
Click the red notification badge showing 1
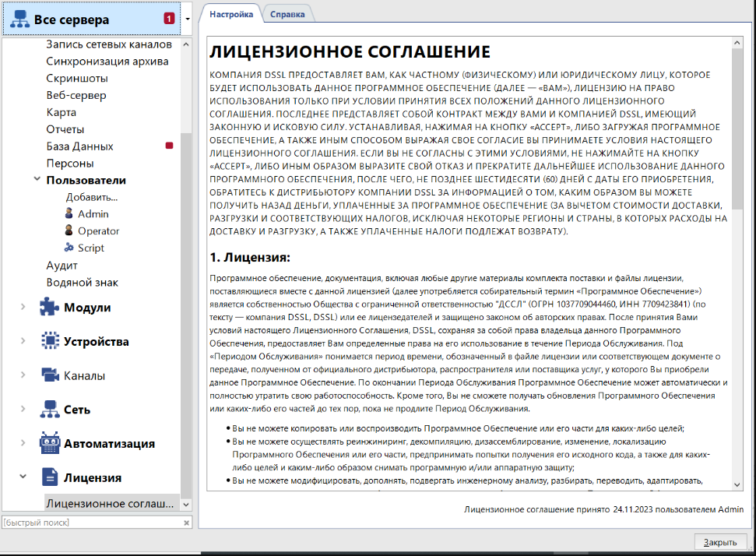(169, 19)
